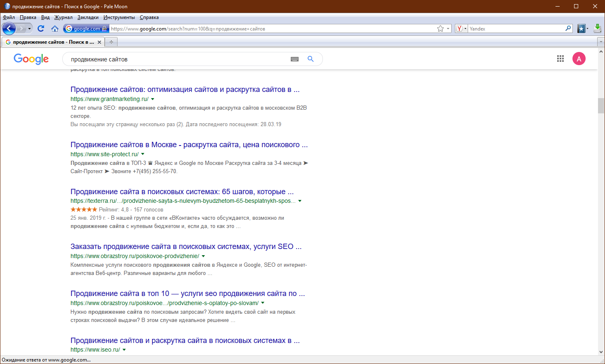Open the Журнал menu
This screenshot has height=364, width=605.
click(64, 17)
